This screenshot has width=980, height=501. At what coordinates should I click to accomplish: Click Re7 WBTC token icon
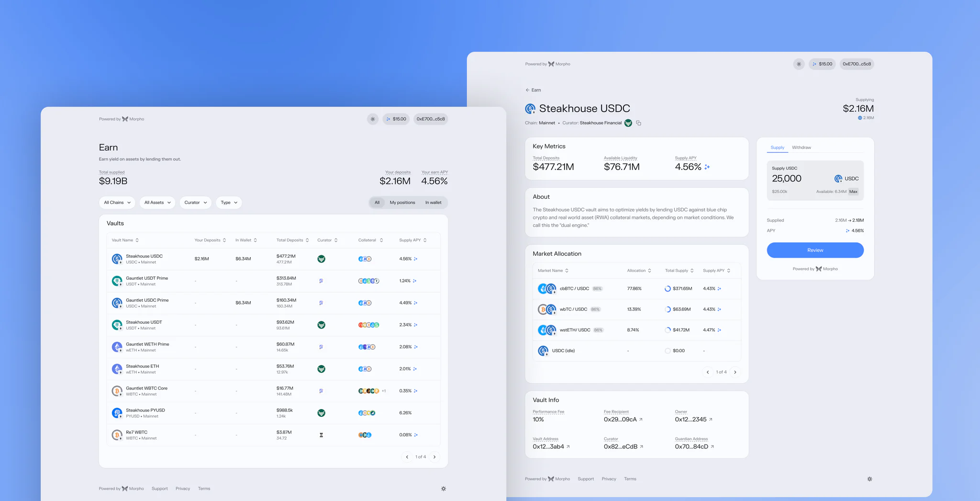click(x=117, y=435)
